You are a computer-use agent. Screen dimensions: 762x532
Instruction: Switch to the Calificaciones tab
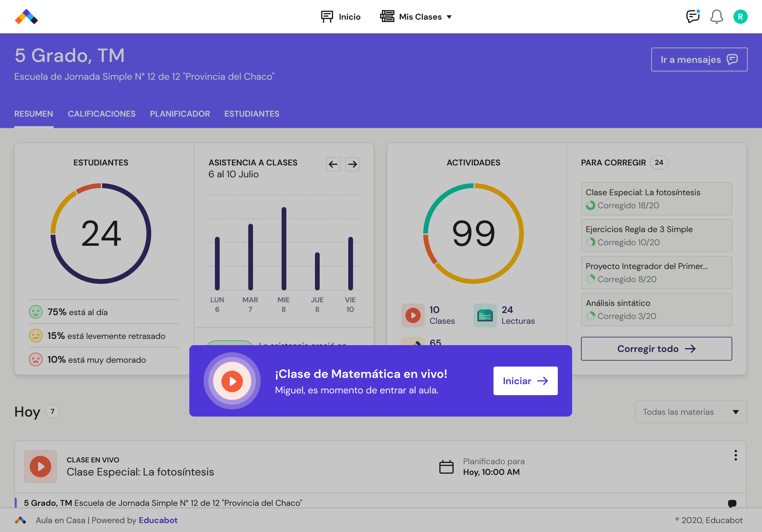point(102,114)
